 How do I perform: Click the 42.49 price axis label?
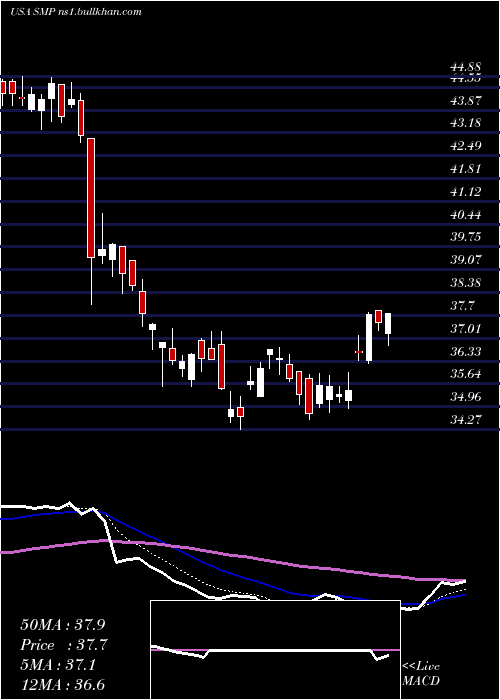(x=466, y=146)
